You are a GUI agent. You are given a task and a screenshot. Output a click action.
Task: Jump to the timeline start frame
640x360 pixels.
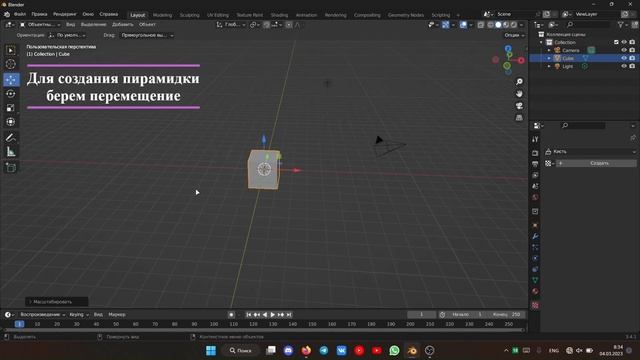coord(249,315)
